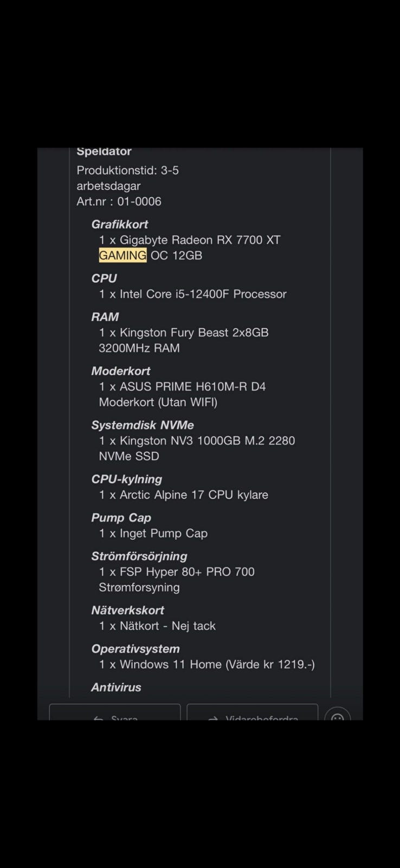Select Kingston NV3 1000GB M.2 2280 text
This screenshot has height=868, width=400.
208,441
